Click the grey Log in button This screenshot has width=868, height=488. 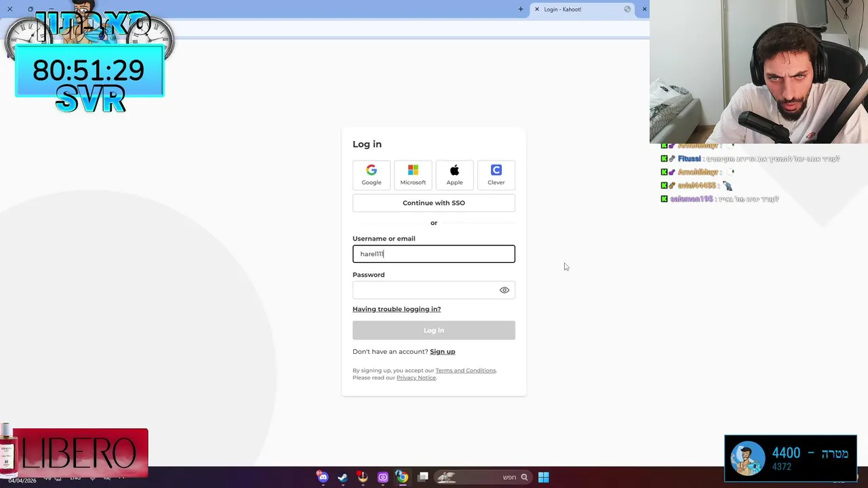click(434, 330)
